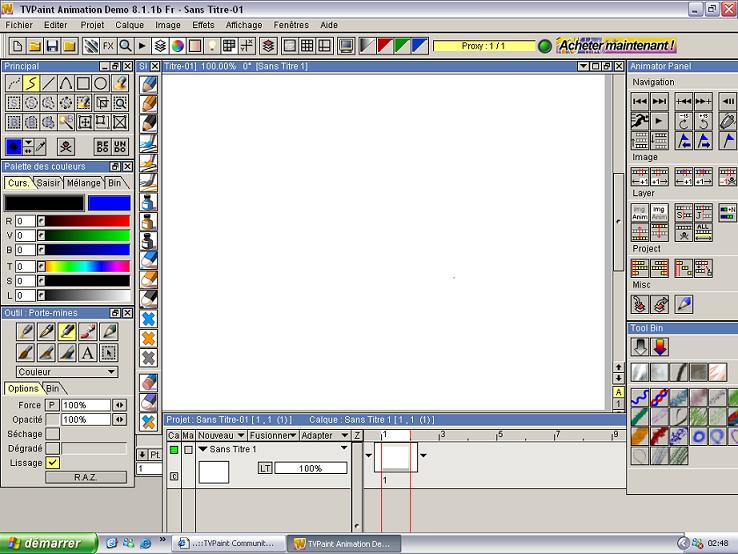Switch to TVPaint Community taskbar window
The width and height of the screenshot is (738, 554).
(229, 543)
